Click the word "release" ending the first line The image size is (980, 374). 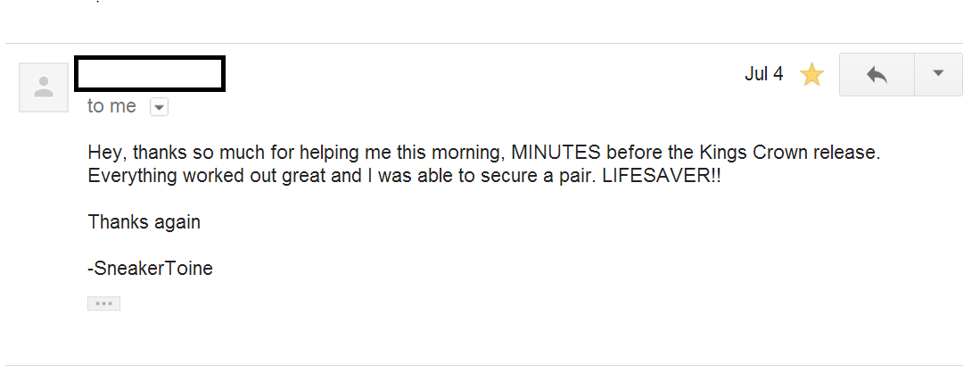click(847, 153)
